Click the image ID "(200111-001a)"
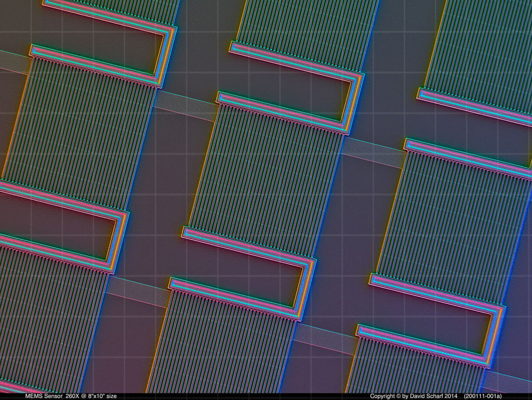The image size is (532, 400). pyautogui.click(x=483, y=396)
